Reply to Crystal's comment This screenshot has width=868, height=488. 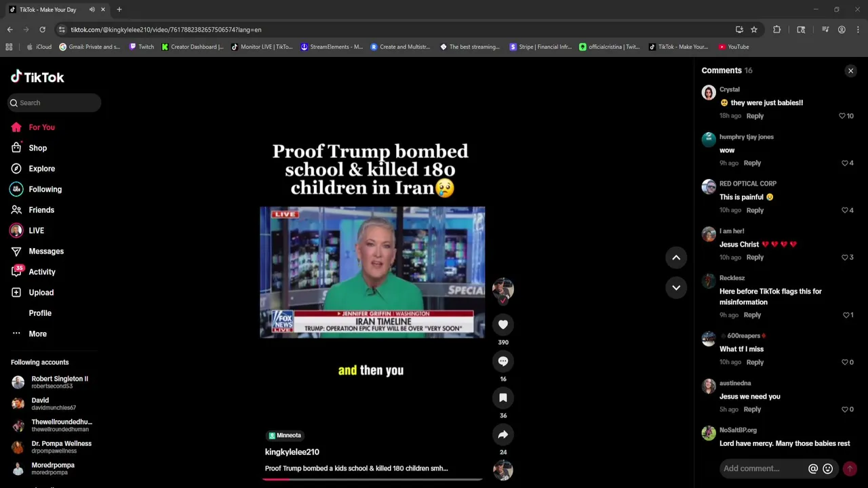pyautogui.click(x=755, y=116)
